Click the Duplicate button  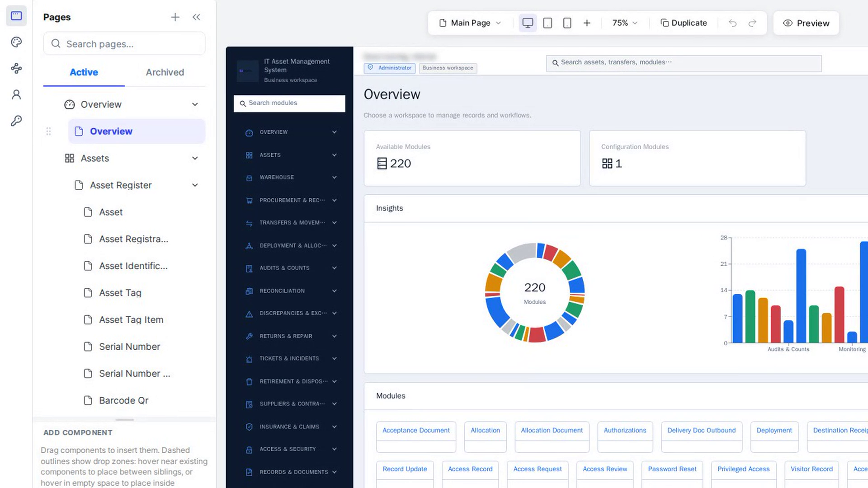[x=684, y=23]
